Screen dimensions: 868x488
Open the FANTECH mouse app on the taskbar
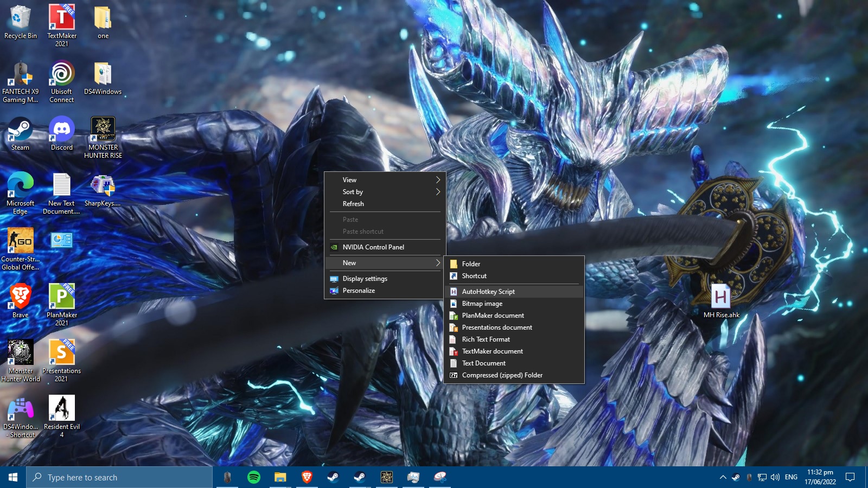[x=227, y=477]
